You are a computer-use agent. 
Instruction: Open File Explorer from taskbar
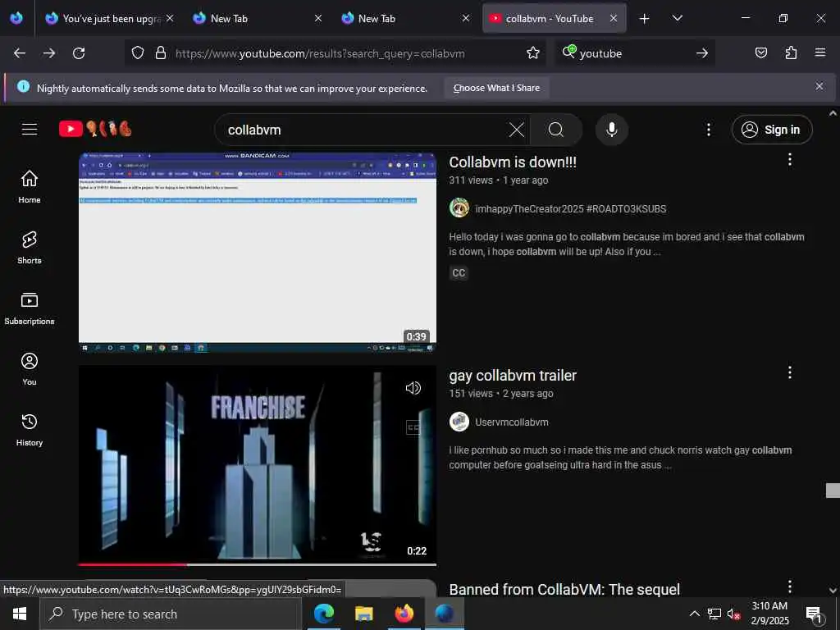(363, 614)
